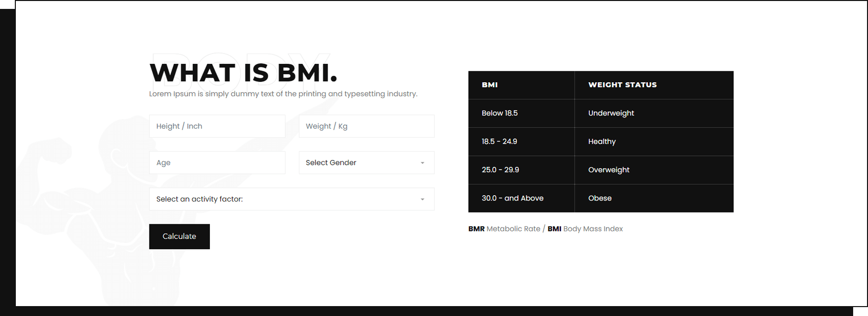Open the Select Gender dropdown
This screenshot has height=316, width=868.
[x=367, y=162]
